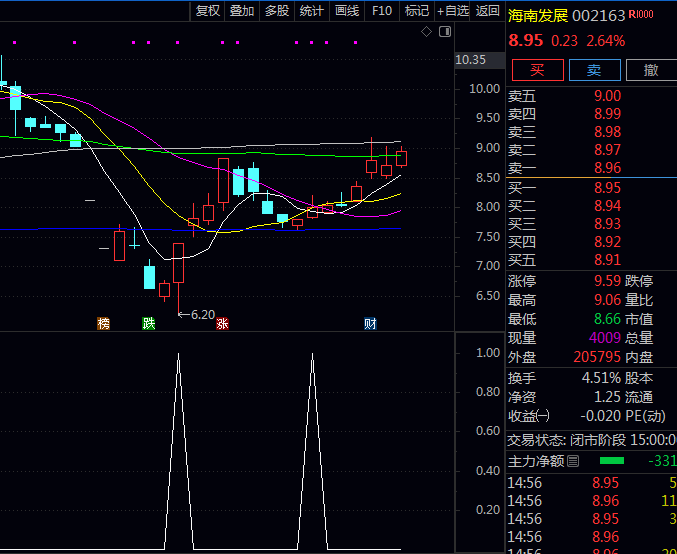Open the 统计 statistics toolbar item
Screen dimensions: 677x554
312,11
